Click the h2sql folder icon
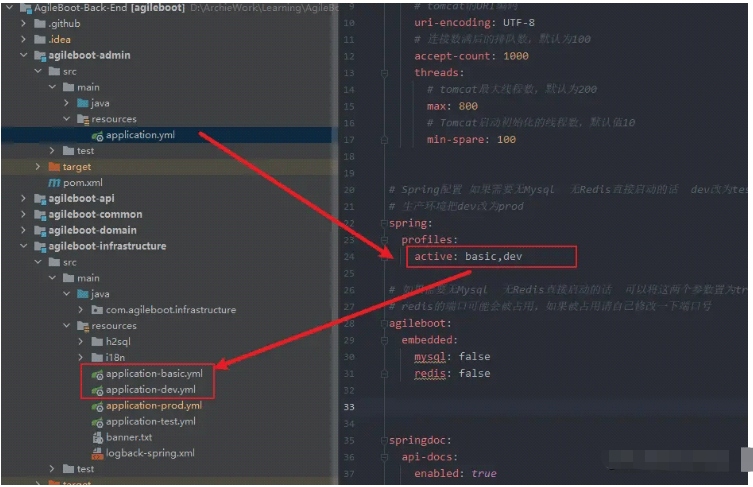 (97, 341)
